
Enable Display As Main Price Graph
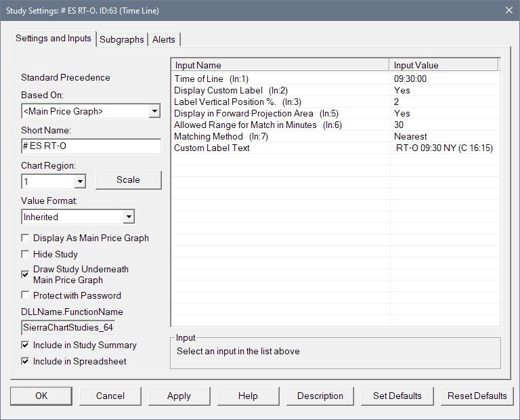pos(26,238)
